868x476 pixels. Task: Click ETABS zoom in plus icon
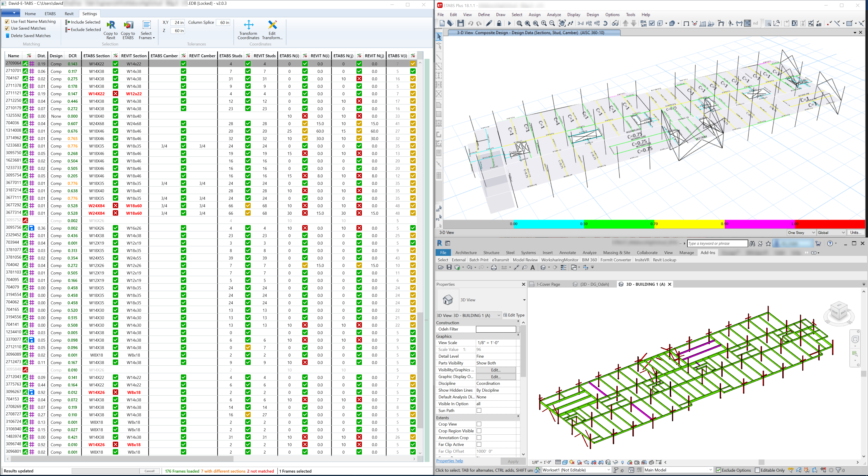544,24
